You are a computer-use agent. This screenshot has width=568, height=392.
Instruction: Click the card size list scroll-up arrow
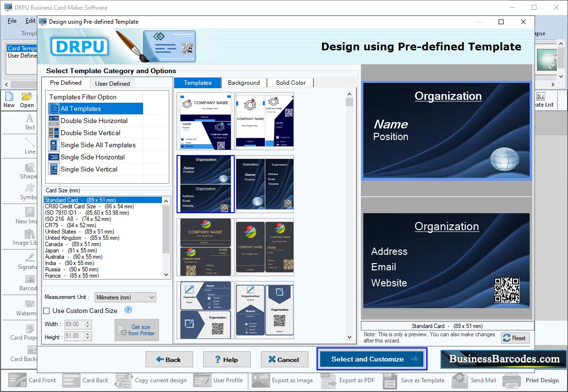pos(166,201)
